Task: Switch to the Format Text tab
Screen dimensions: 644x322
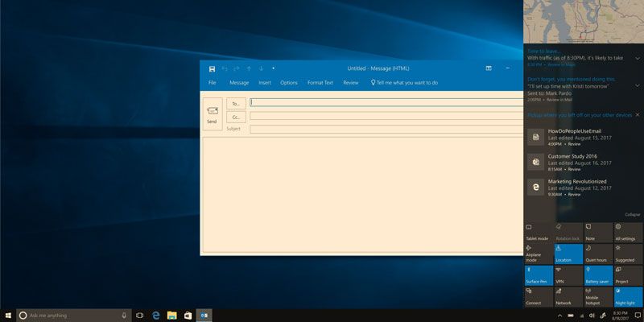Action: 320,83
